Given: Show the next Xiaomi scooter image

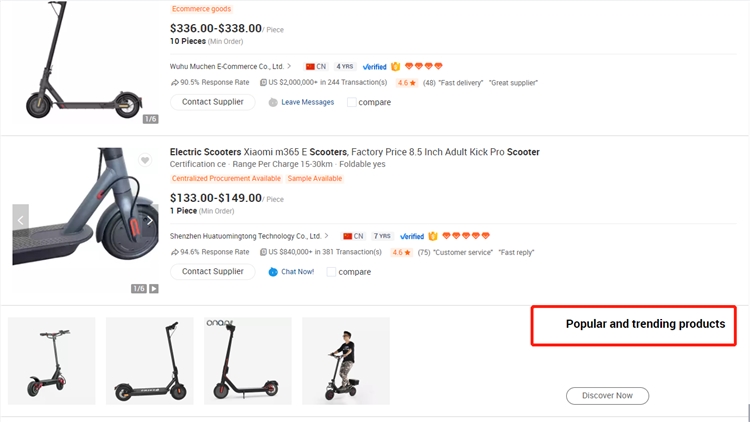Looking at the screenshot, I should [x=150, y=220].
